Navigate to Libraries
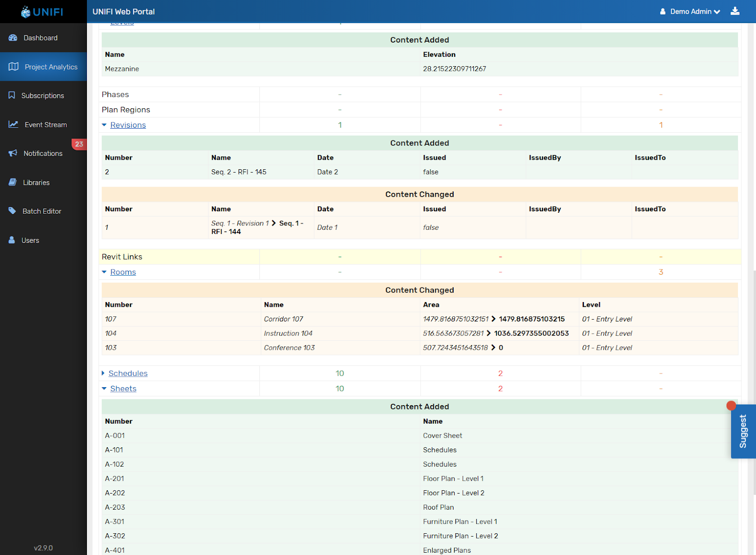Image resolution: width=756 pixels, height=555 pixels. [43, 182]
